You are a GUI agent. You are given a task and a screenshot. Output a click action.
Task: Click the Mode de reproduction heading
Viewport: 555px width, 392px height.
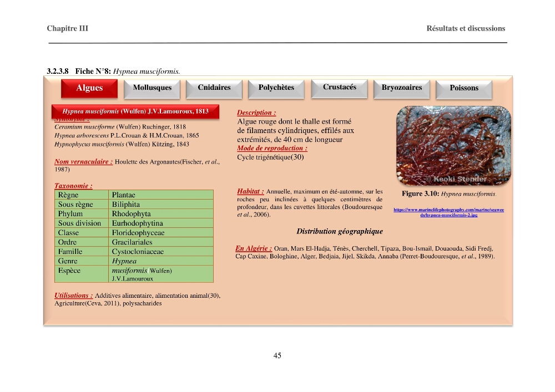tap(272, 148)
